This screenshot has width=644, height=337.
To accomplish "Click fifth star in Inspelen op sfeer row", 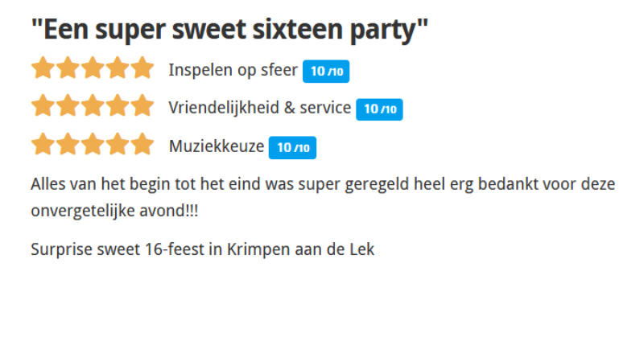I will [142, 68].
